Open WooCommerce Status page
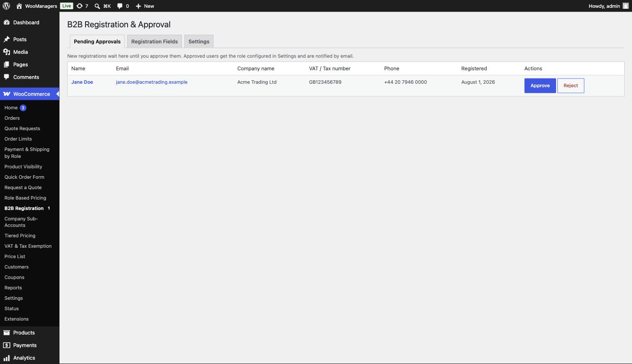This screenshot has width=632, height=364. (x=12, y=308)
